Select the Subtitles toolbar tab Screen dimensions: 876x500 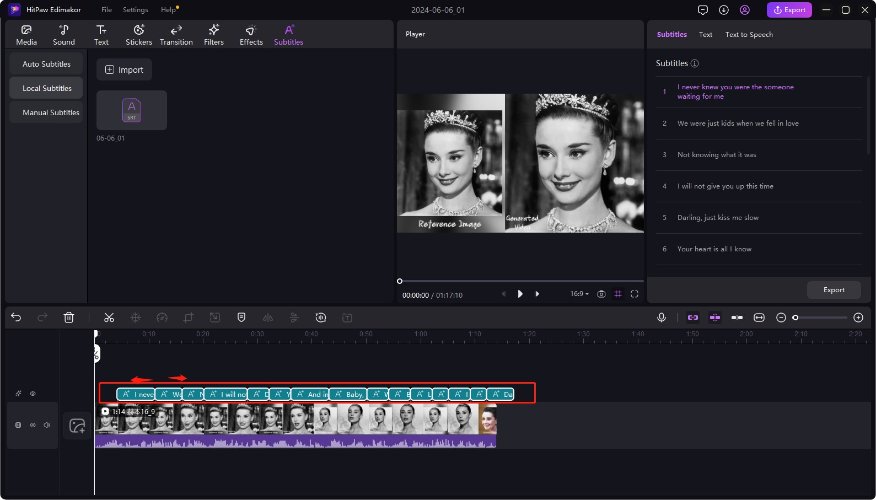[x=288, y=35]
